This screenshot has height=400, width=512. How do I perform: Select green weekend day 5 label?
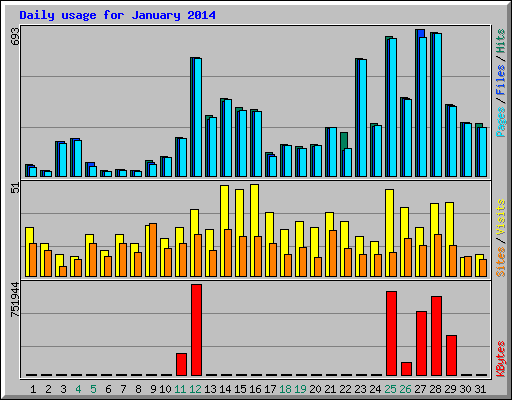click(x=93, y=389)
